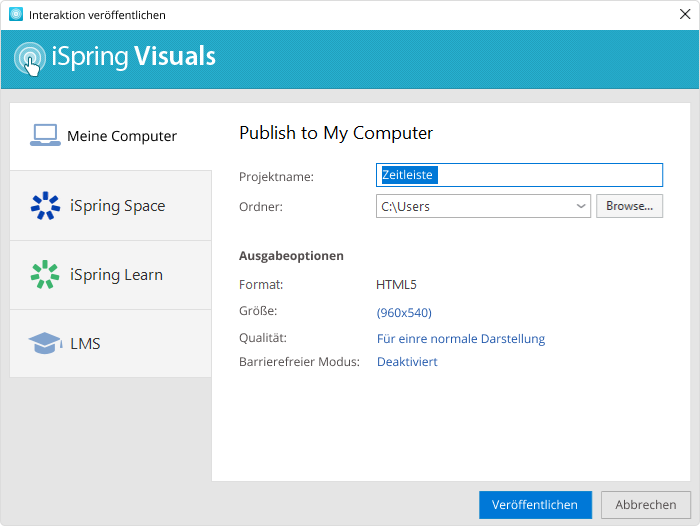700x526 pixels.
Task: Click the Projektname label
Action: pyautogui.click(x=276, y=177)
